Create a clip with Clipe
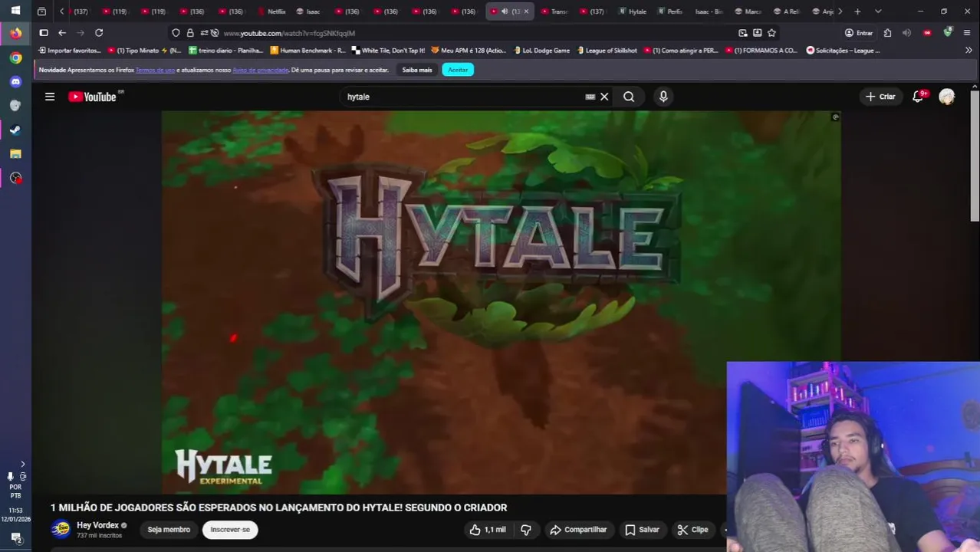Viewport: 980px width, 552px height. click(x=692, y=530)
